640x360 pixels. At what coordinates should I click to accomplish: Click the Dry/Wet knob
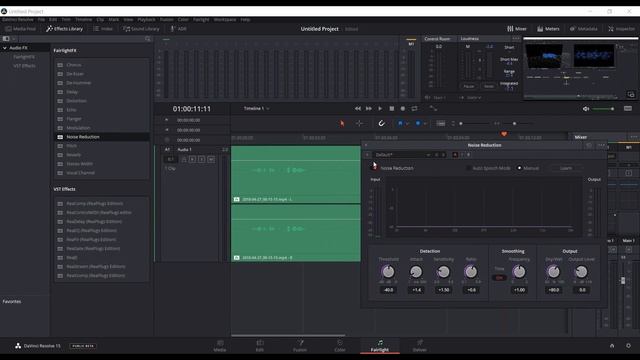[x=553, y=271]
